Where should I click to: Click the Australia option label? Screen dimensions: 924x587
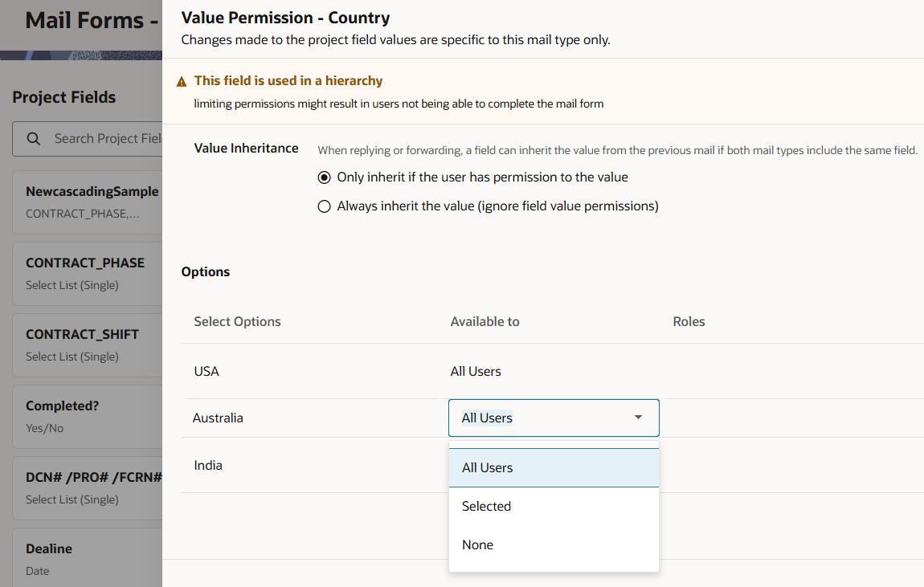(x=218, y=418)
